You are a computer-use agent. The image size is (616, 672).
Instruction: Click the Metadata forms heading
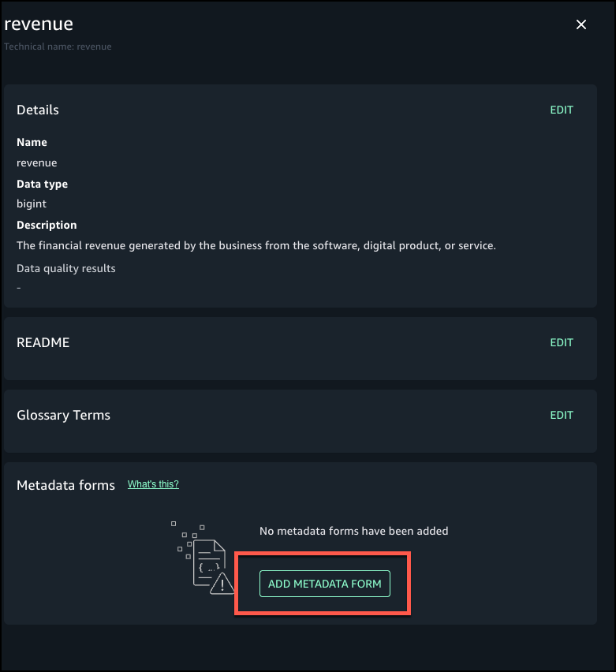pyautogui.click(x=65, y=485)
